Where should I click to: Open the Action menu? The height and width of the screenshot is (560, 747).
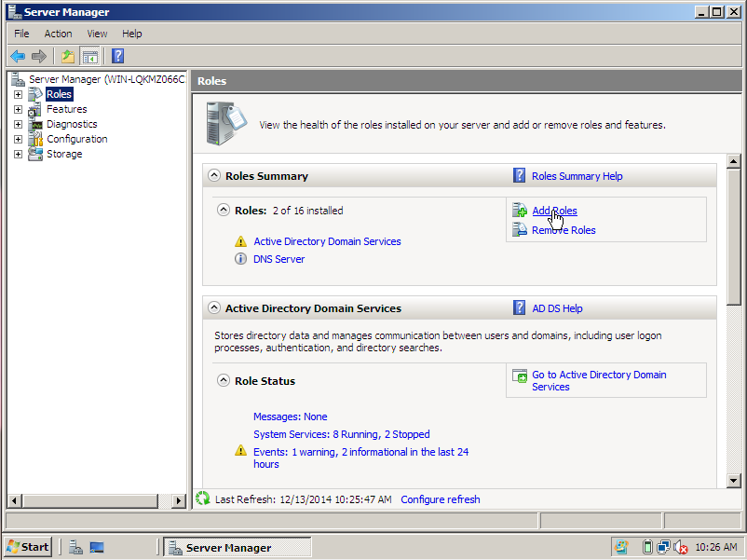point(58,34)
